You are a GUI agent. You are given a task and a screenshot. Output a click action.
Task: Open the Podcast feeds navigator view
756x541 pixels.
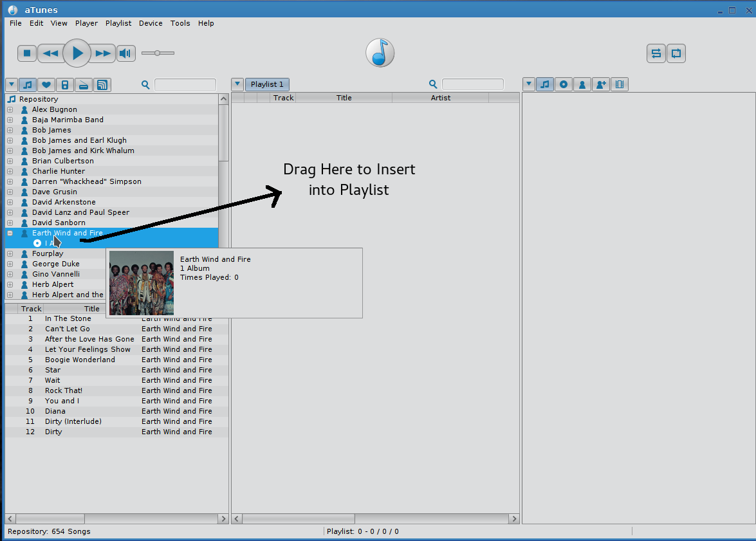[102, 84]
